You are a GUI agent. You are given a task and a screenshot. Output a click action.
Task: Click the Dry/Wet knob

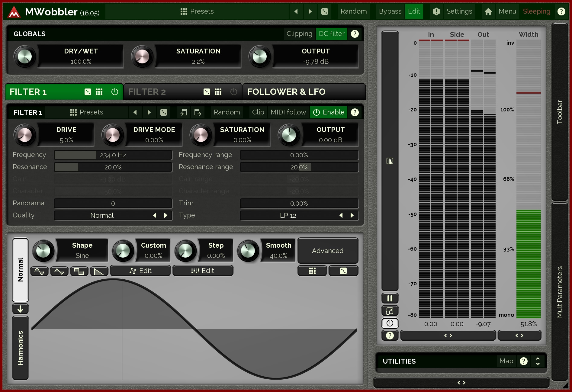pos(25,56)
